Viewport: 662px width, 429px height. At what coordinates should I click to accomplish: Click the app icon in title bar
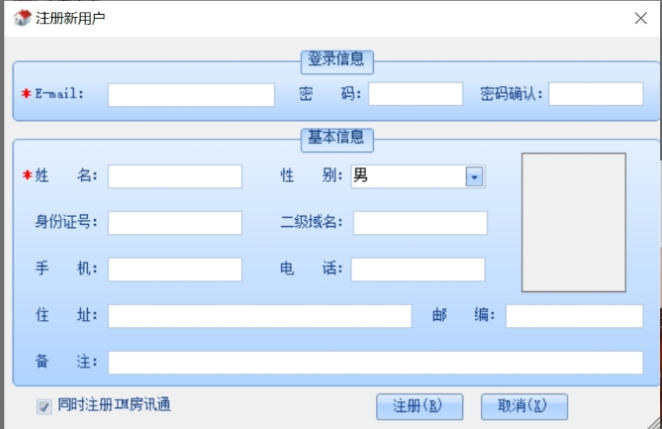pos(21,18)
